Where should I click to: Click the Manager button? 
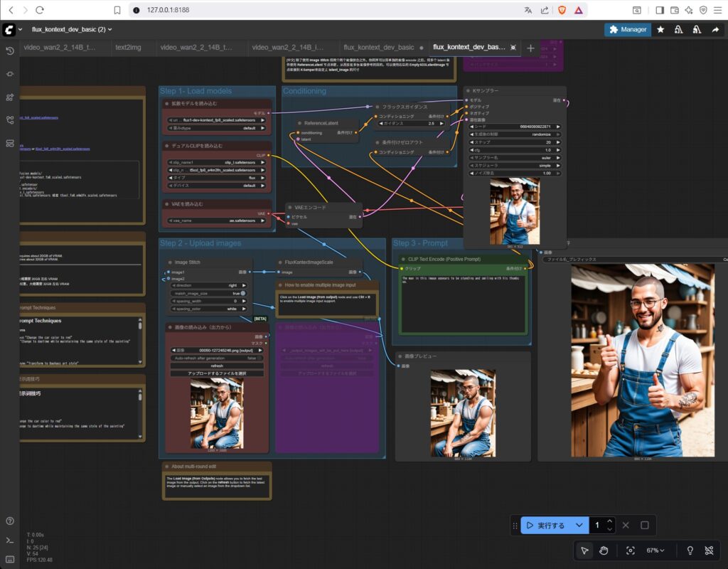pyautogui.click(x=627, y=29)
